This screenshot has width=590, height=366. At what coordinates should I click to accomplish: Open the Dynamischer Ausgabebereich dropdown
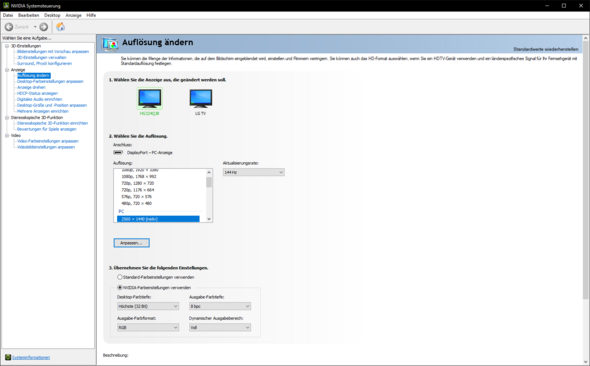click(220, 327)
